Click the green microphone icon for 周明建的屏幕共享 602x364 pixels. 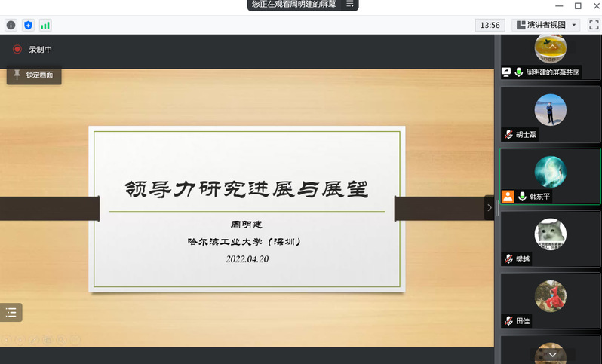pyautogui.click(x=519, y=72)
